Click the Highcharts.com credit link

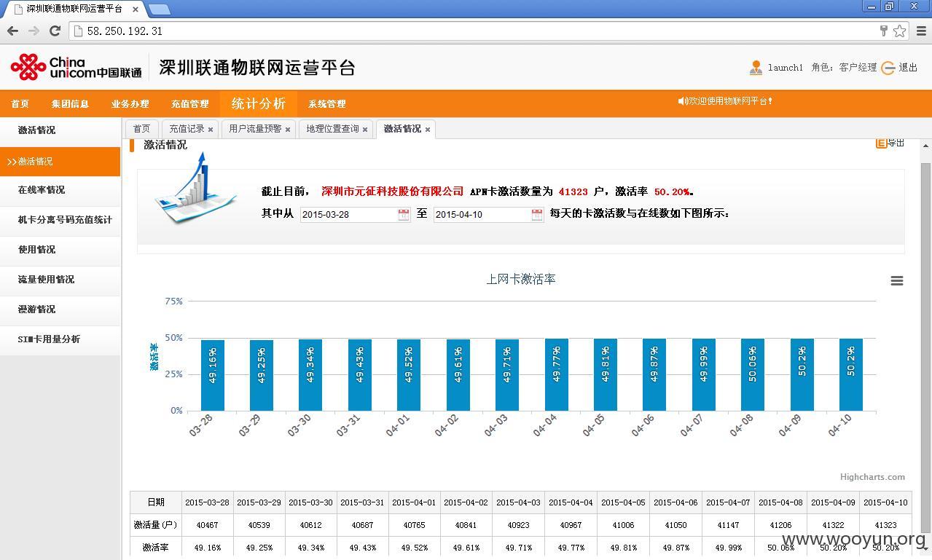click(x=872, y=477)
